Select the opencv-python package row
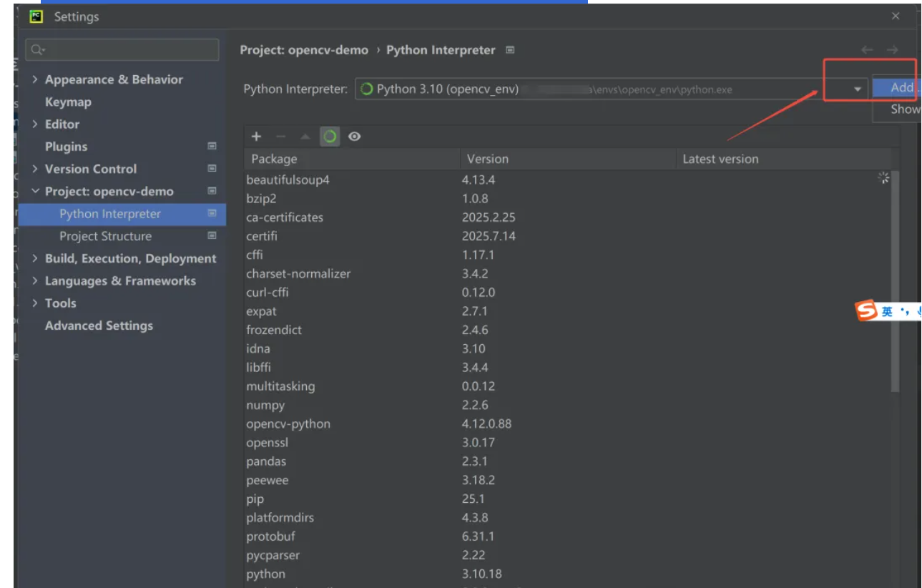The image size is (922, 588). [x=568, y=423]
